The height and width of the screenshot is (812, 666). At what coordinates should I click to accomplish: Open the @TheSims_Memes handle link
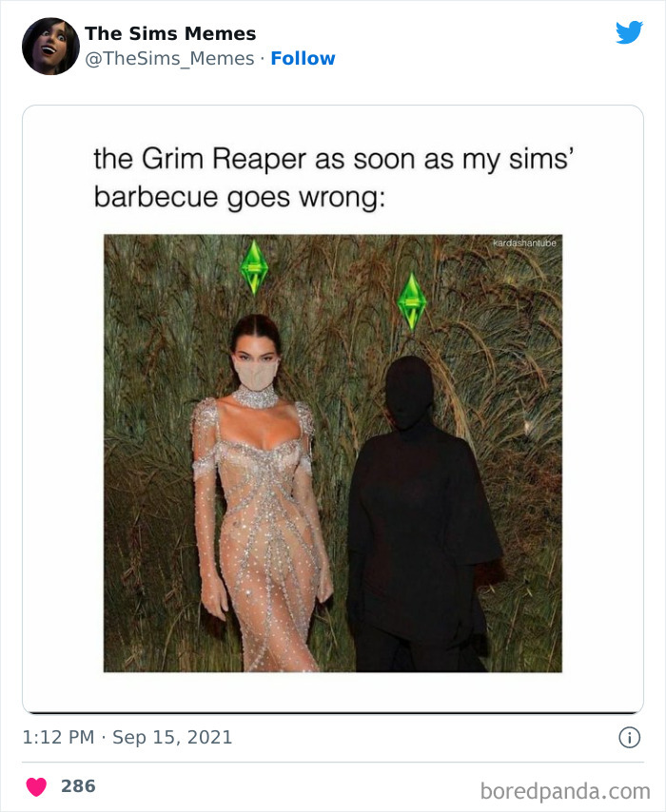point(169,59)
